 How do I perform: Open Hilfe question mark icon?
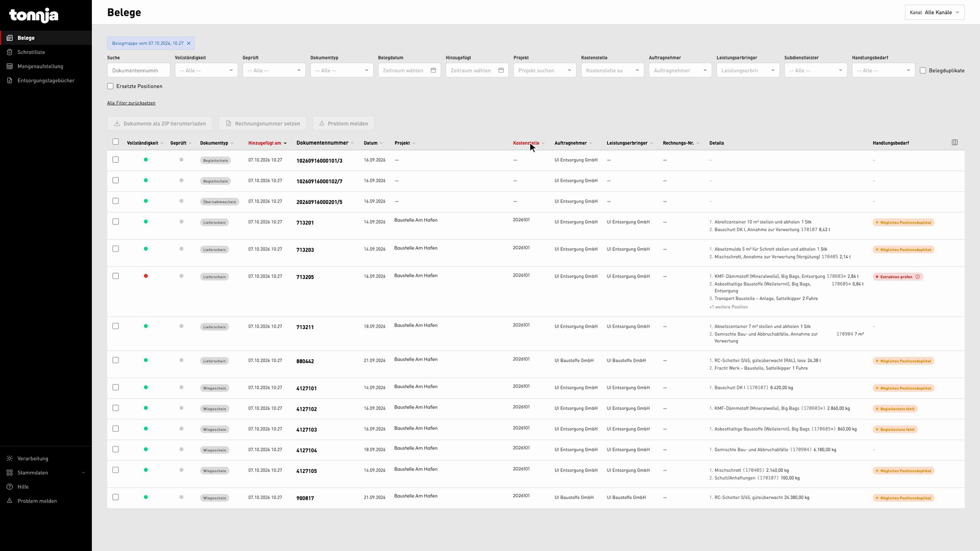point(10,487)
